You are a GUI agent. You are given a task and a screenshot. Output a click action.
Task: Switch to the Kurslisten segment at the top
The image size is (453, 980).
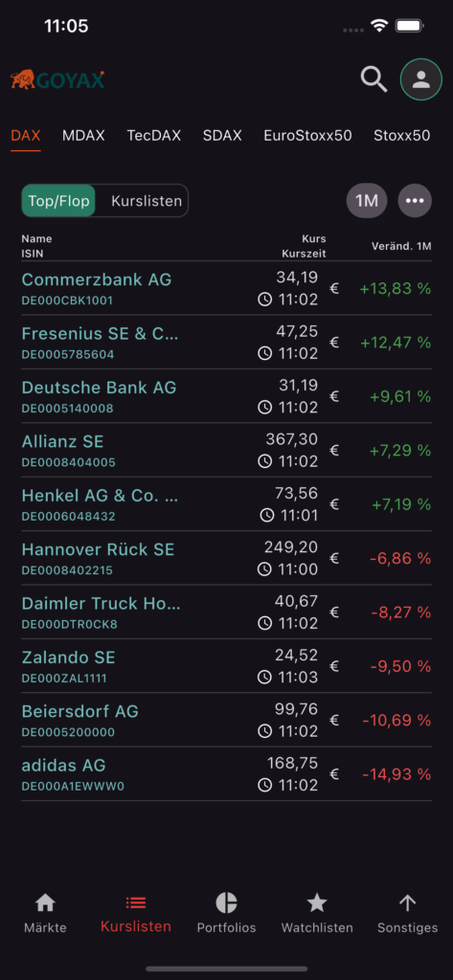(x=147, y=201)
